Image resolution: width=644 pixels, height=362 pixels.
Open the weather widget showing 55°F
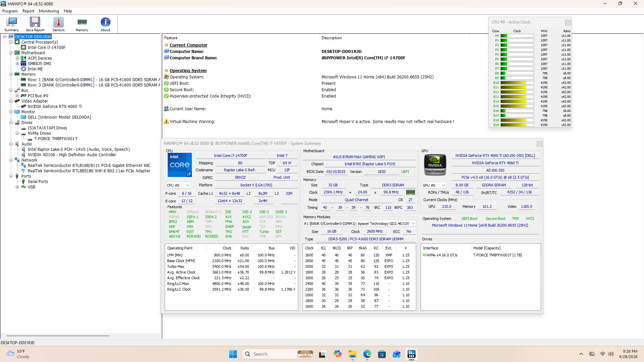[x=18, y=354]
